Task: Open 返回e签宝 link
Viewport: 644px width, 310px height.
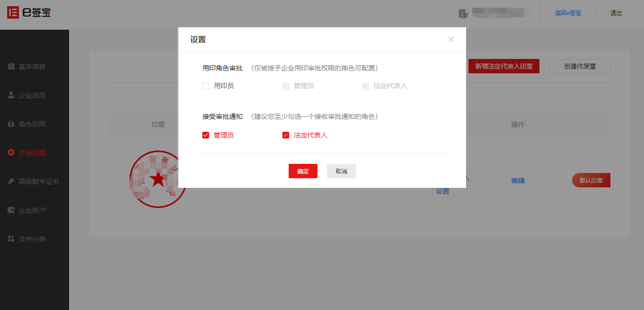Action: (568, 13)
